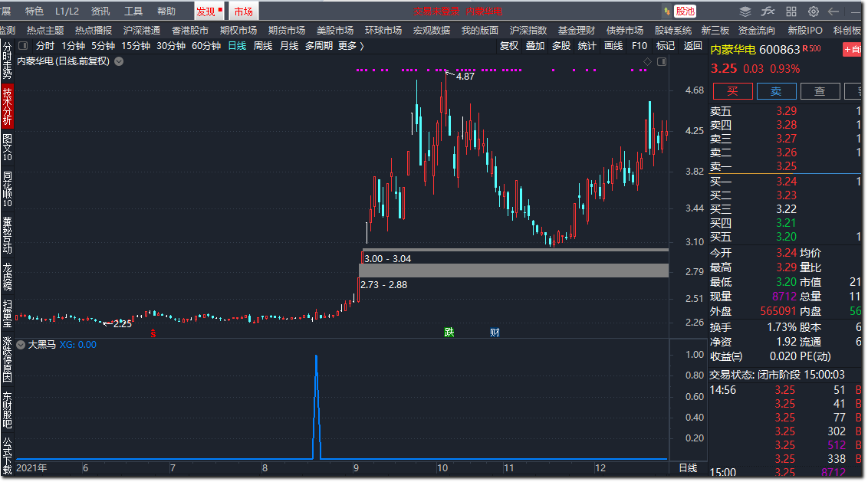Screen dimensions: 868x482
Task: Open the 统计 statistics option
Action: (x=587, y=46)
